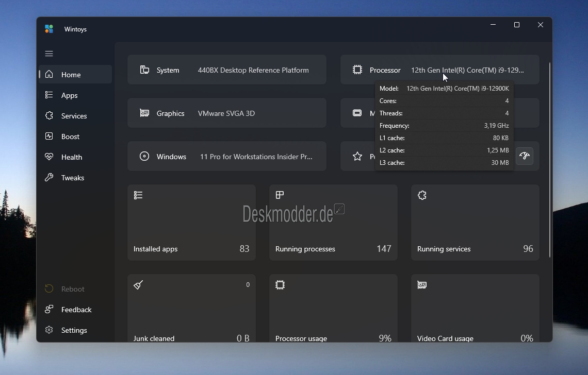This screenshot has width=588, height=375.
Task: Click the Settings gear icon
Action: pyautogui.click(x=49, y=330)
